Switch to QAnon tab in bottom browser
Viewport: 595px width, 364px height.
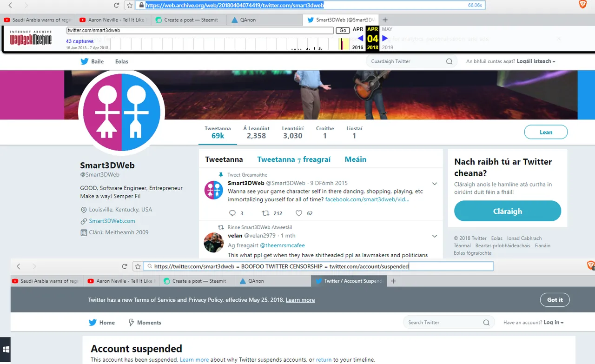273,281
